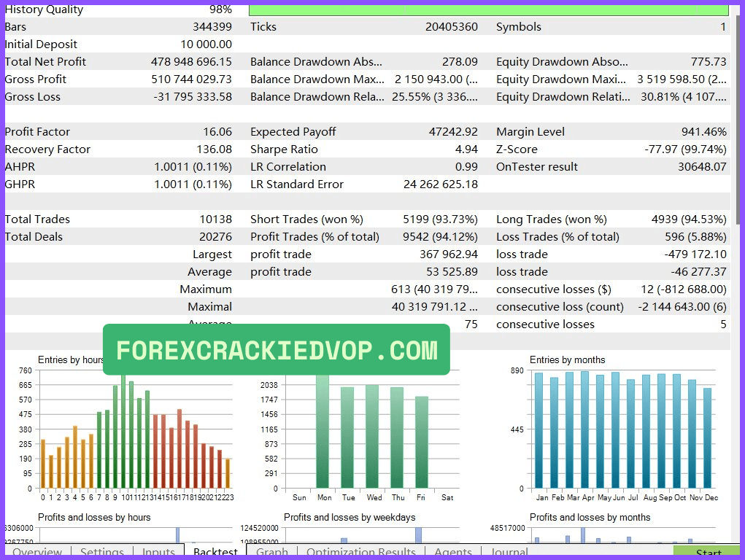Click the Profits and losses by weekdays title
Image resolution: width=745 pixels, height=560 pixels.
350,517
